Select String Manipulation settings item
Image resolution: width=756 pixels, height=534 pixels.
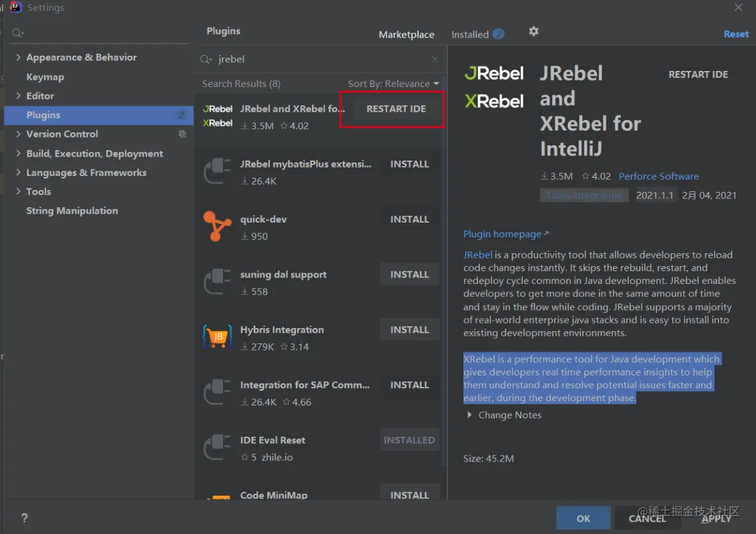click(72, 210)
